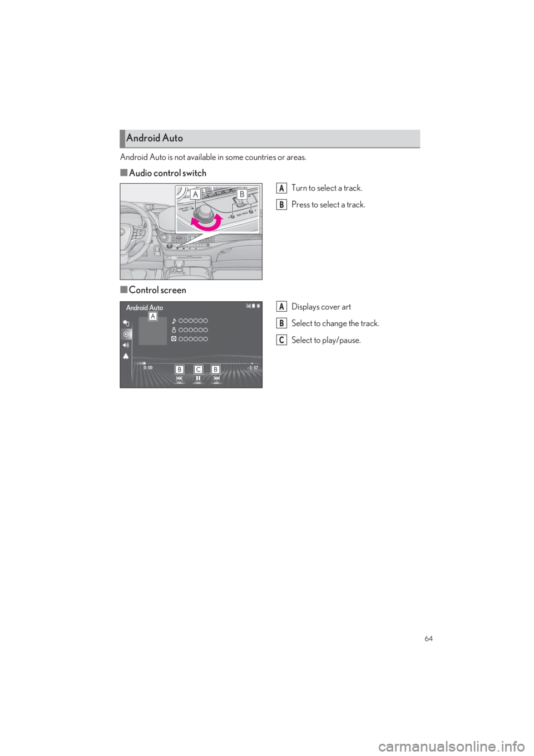Click the text 'Select to change the track.'
This screenshot has height=756, width=534.
tap(335, 323)
